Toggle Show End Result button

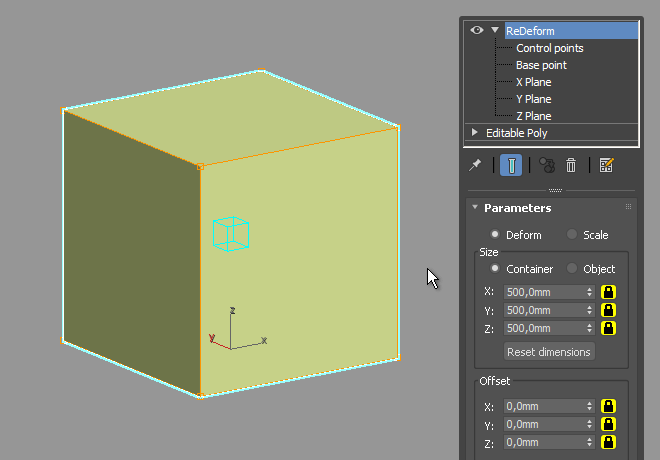click(x=511, y=165)
